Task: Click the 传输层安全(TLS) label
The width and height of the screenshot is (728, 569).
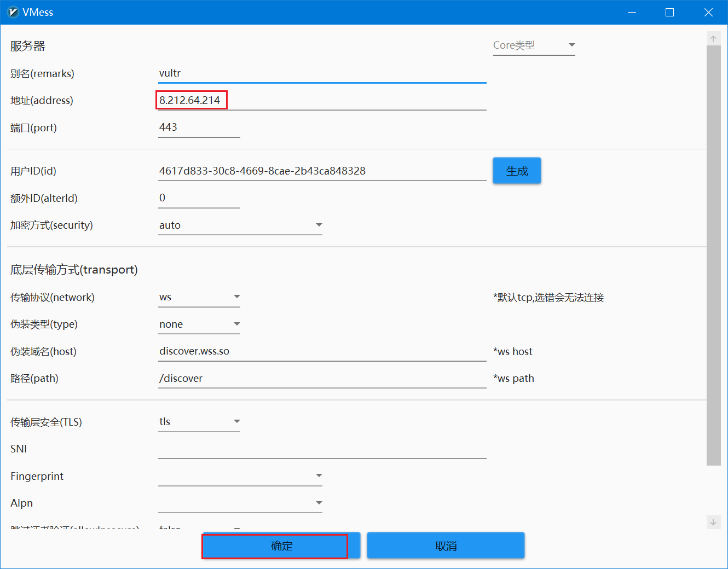Action: click(46, 422)
